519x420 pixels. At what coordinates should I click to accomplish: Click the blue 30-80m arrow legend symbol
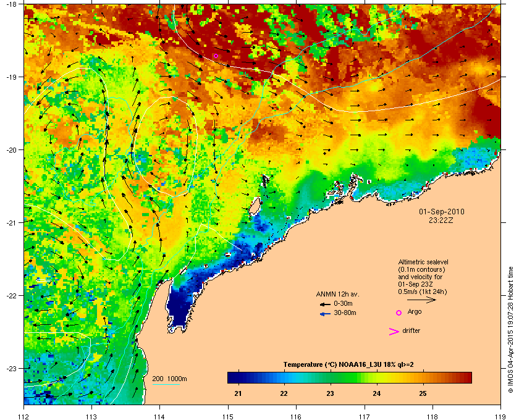325,314
